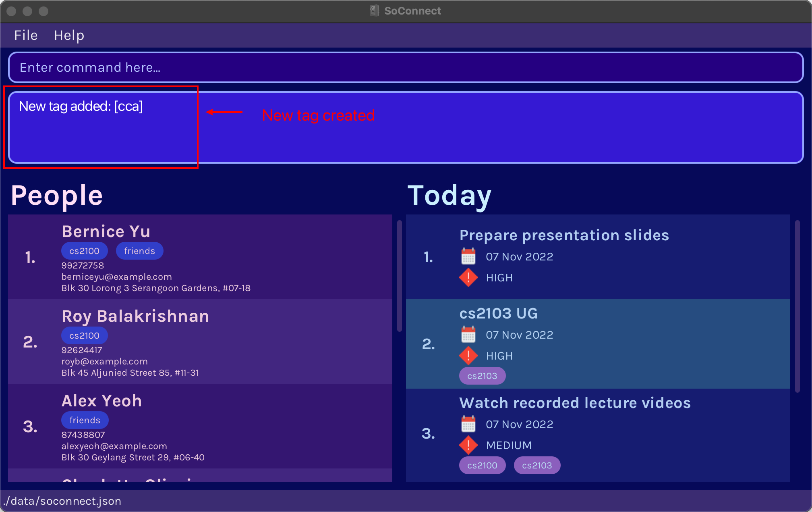Click the MEDIUM priority label

click(x=509, y=445)
